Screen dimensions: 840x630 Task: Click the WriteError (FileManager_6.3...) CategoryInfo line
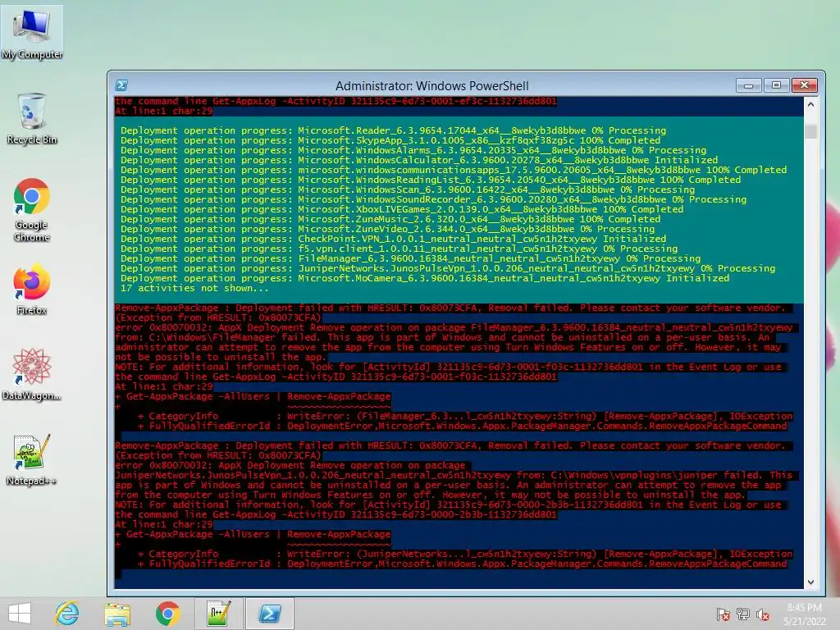(x=465, y=416)
